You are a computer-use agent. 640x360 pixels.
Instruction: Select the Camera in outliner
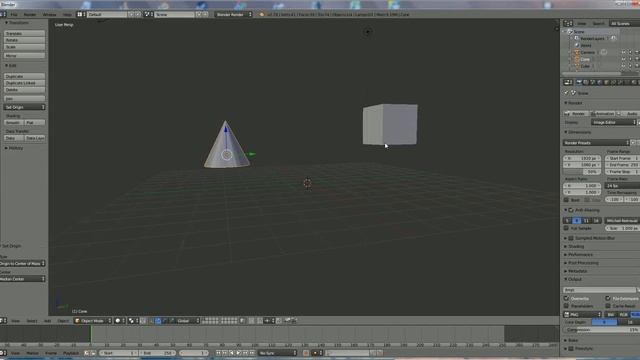click(x=588, y=52)
